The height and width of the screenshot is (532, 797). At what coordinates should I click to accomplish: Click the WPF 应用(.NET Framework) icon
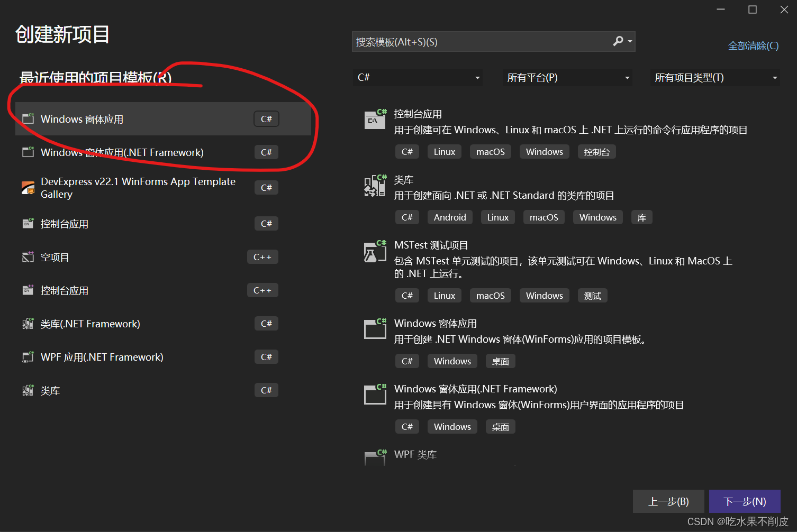point(28,357)
